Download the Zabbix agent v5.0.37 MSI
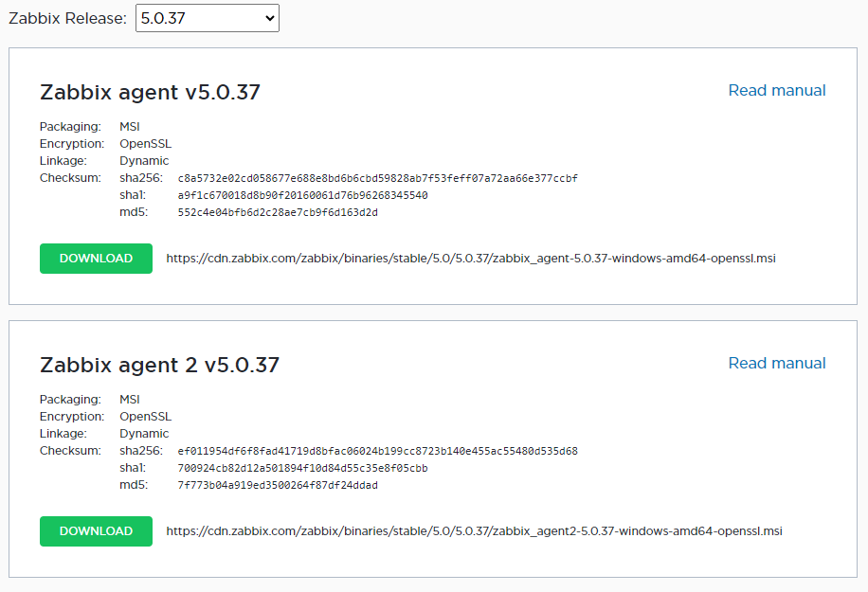This screenshot has height=592, width=868. coord(96,259)
